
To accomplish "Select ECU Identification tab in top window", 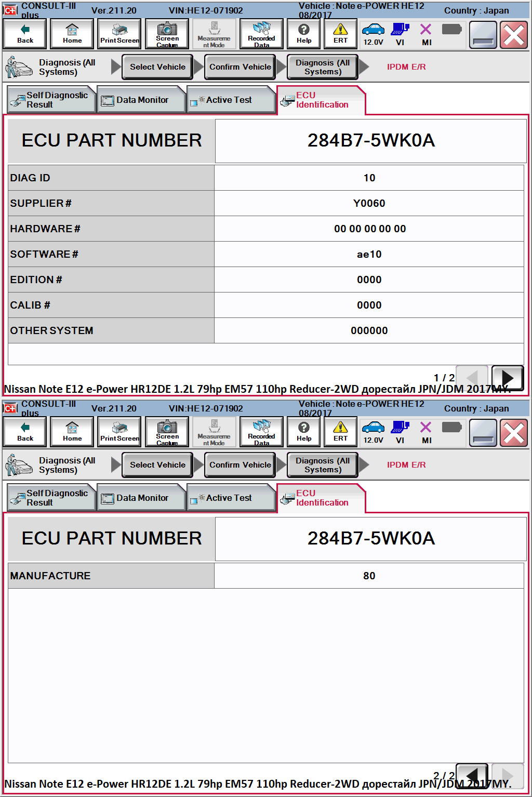I will point(321,100).
